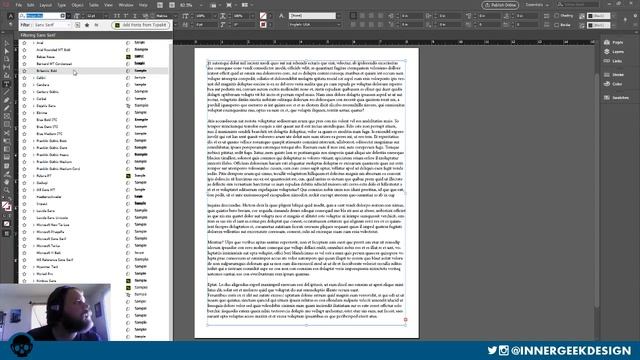Open the Filter Sans Serif dropdown

[51, 25]
